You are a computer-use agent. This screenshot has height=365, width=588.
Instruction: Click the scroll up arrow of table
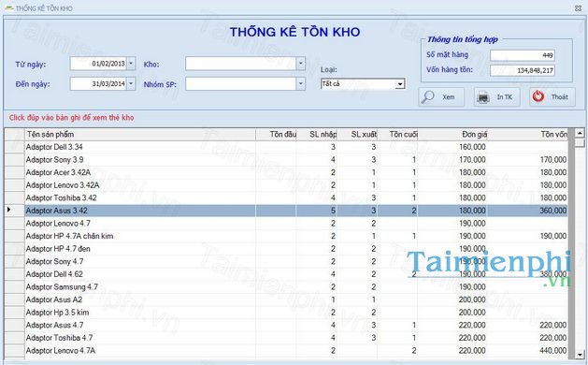coord(580,133)
